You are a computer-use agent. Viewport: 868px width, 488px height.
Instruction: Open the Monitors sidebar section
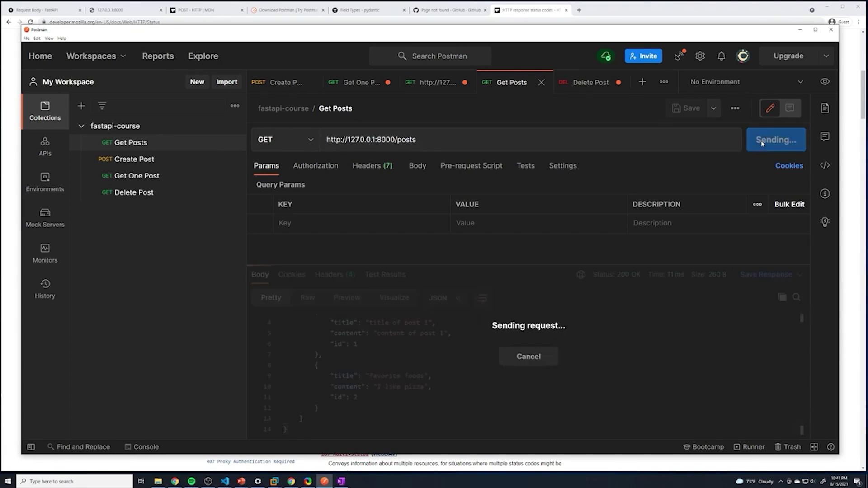point(45,253)
